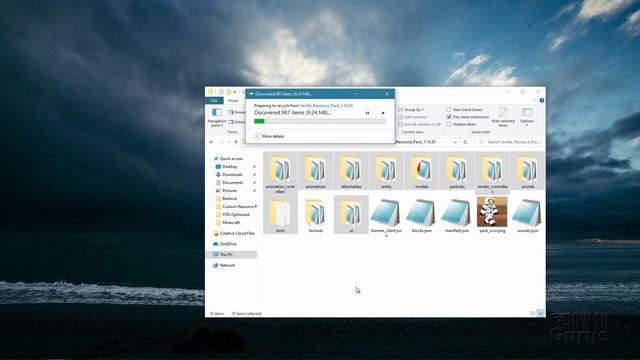
Task: Open the sounds folder
Action: 527,171
